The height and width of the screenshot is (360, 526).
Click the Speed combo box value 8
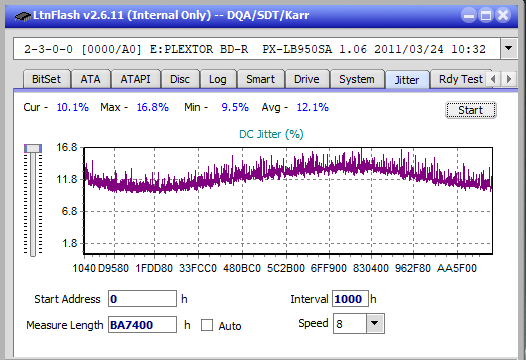pyautogui.click(x=350, y=324)
